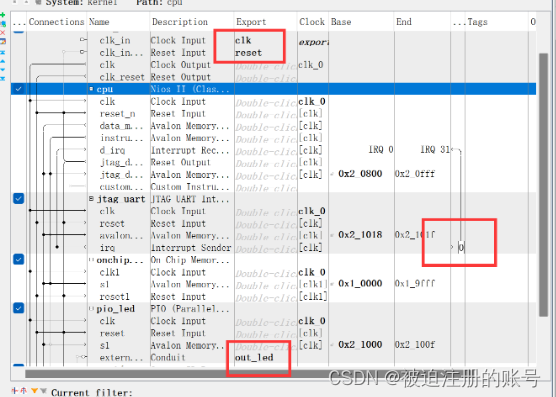Collapse the pio_led component tree
The image size is (556, 397).
click(x=91, y=308)
